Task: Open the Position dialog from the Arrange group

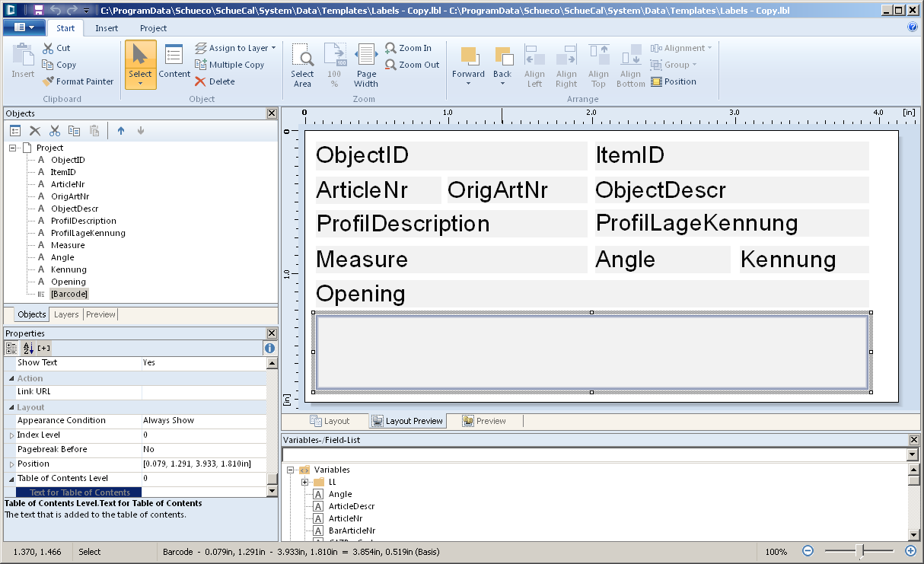Action: tap(673, 81)
